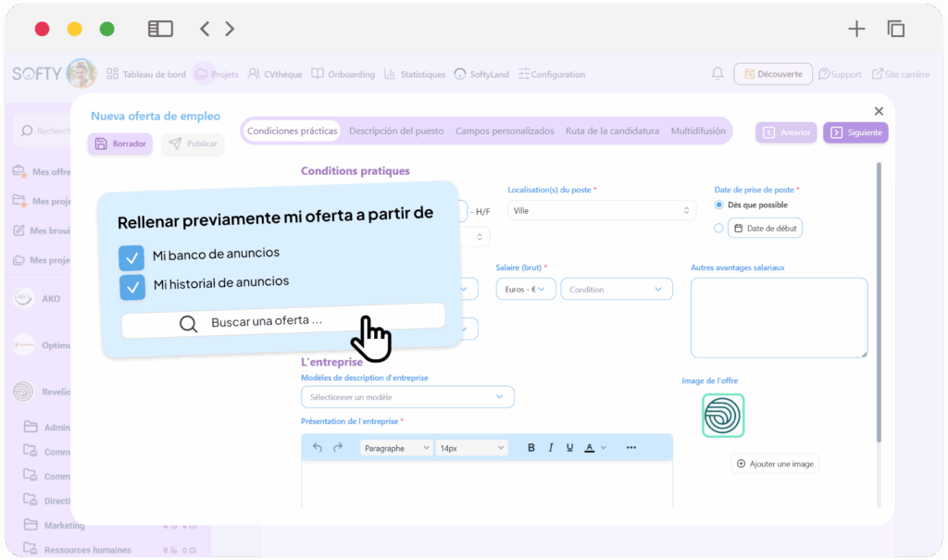
Task: Click the notification bell icon
Action: click(717, 74)
